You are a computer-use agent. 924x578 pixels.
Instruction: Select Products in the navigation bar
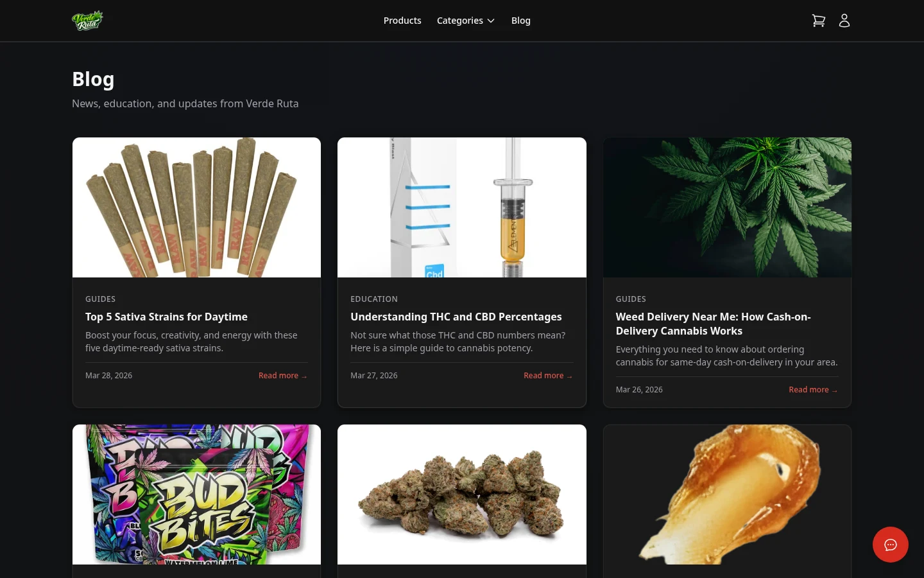pyautogui.click(x=402, y=20)
